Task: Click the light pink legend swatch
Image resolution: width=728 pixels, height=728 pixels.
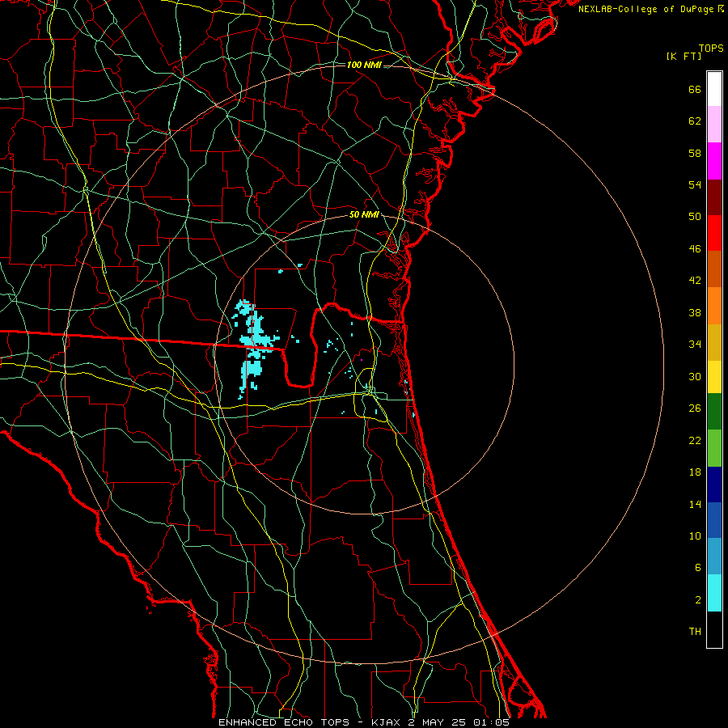Action: point(714,124)
